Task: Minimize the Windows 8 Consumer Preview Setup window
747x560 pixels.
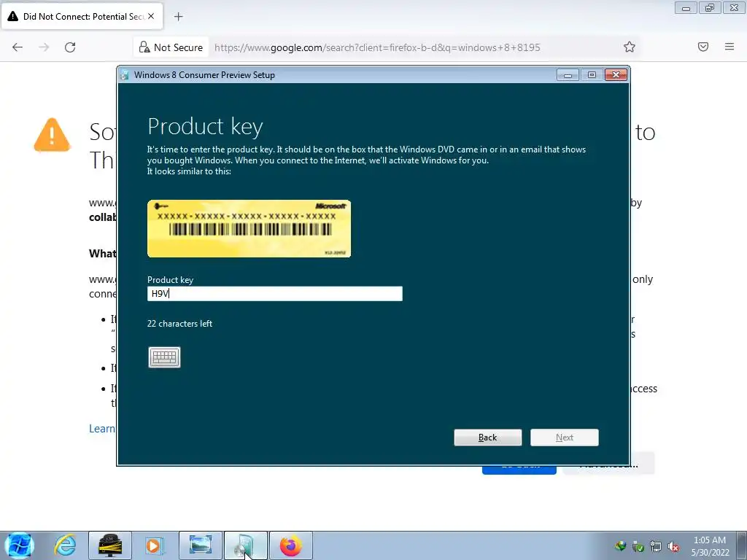Action: click(x=568, y=75)
